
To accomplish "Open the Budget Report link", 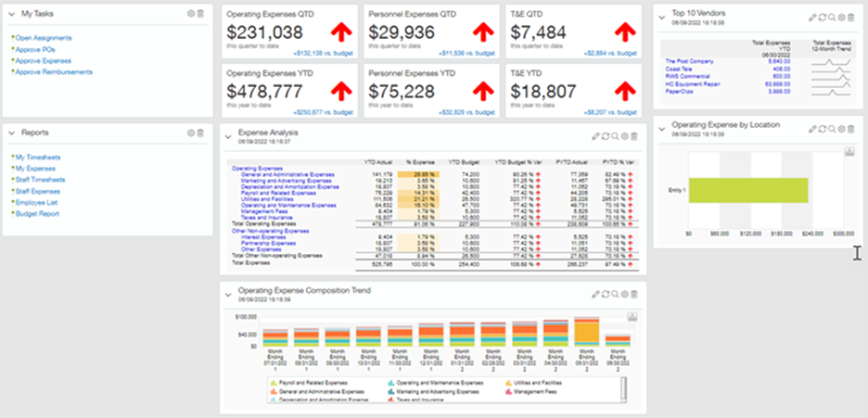I will tap(37, 213).
